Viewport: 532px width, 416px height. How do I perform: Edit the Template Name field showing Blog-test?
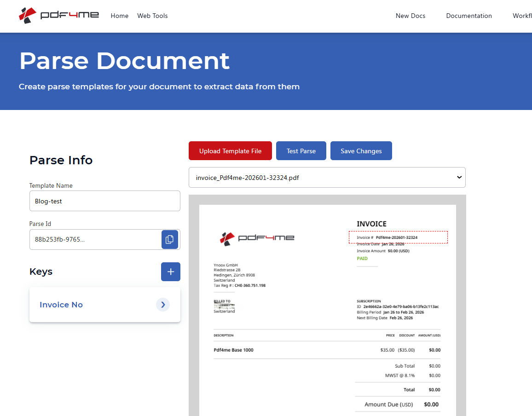coord(104,201)
